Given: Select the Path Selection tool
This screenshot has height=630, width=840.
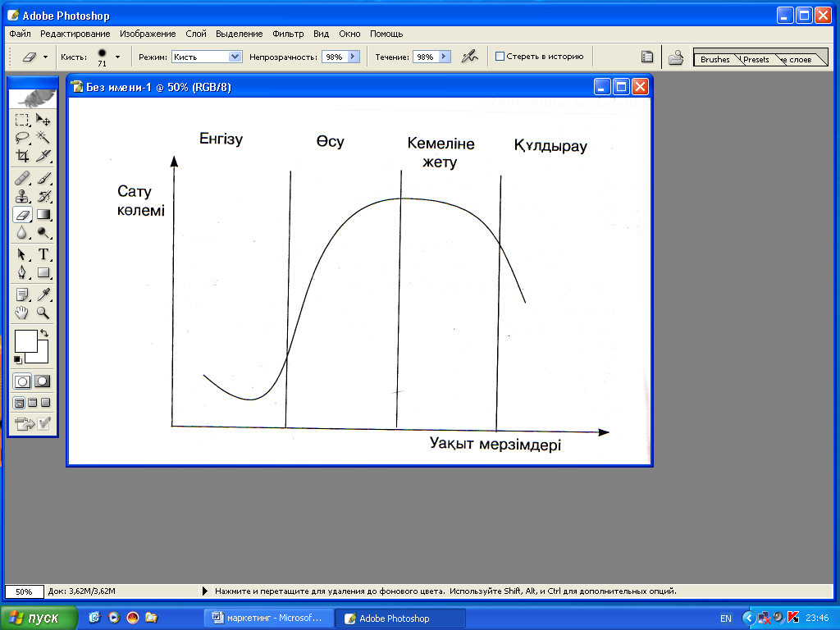Looking at the screenshot, I should pyautogui.click(x=22, y=254).
